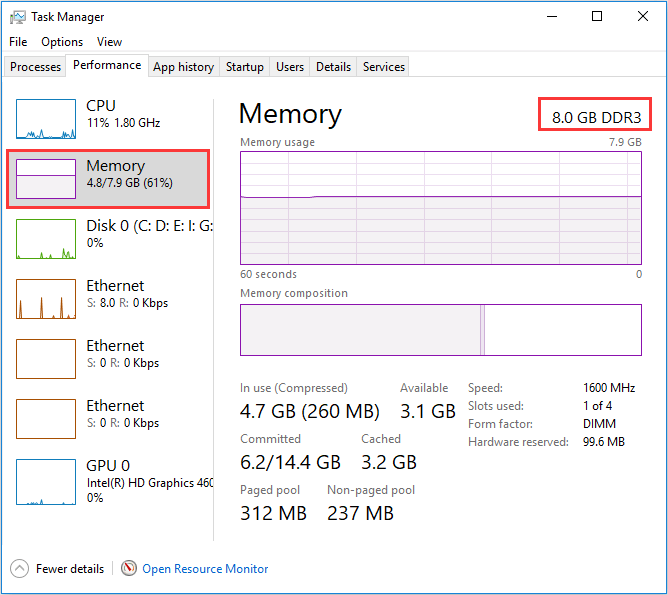Open Disk 0 performance graph
Image resolution: width=668 pixels, height=595 pixels.
pyautogui.click(x=46, y=239)
